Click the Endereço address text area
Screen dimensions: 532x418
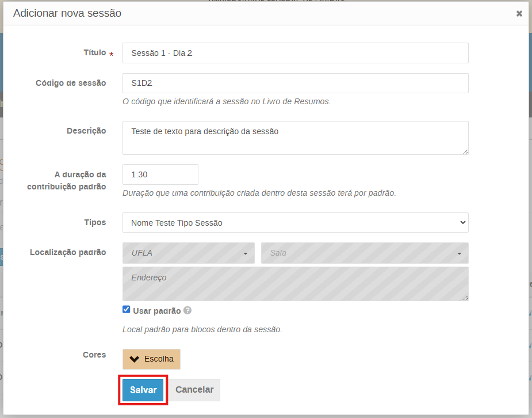(x=295, y=283)
